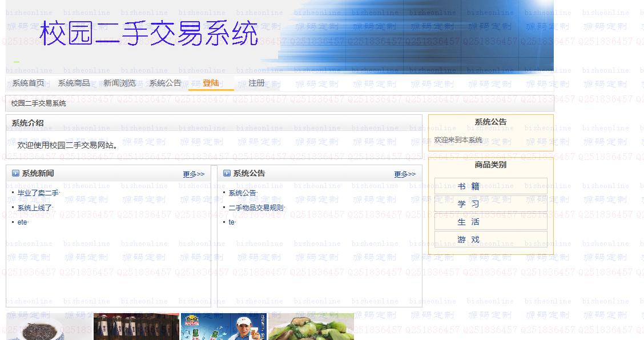The width and height of the screenshot is (644, 340).
Task: Open the notice 二手物品交易规则
Action: click(x=256, y=207)
